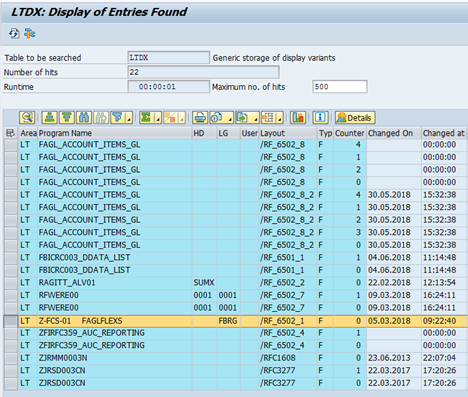The image size is (468, 397).
Task: Click the User column header
Action: (250, 133)
